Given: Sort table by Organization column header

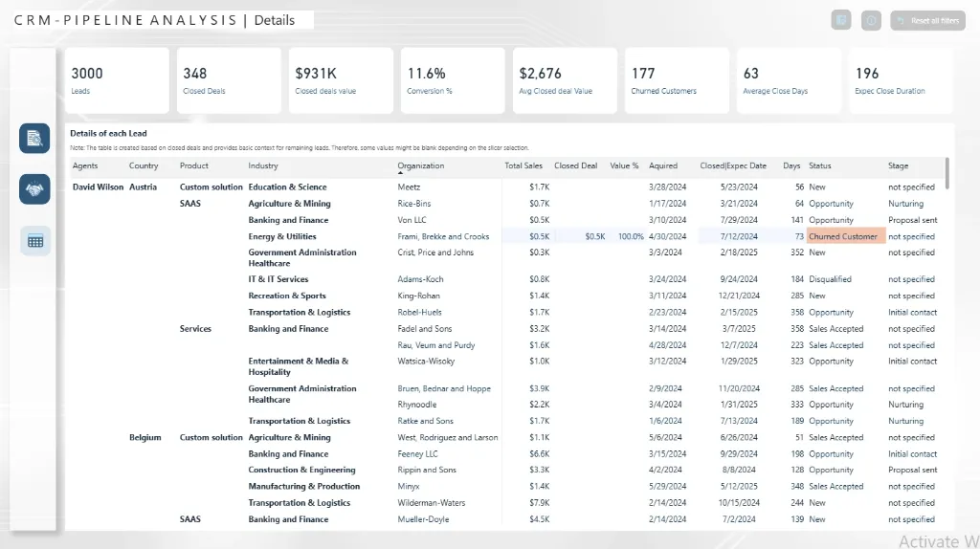Looking at the screenshot, I should point(421,165).
